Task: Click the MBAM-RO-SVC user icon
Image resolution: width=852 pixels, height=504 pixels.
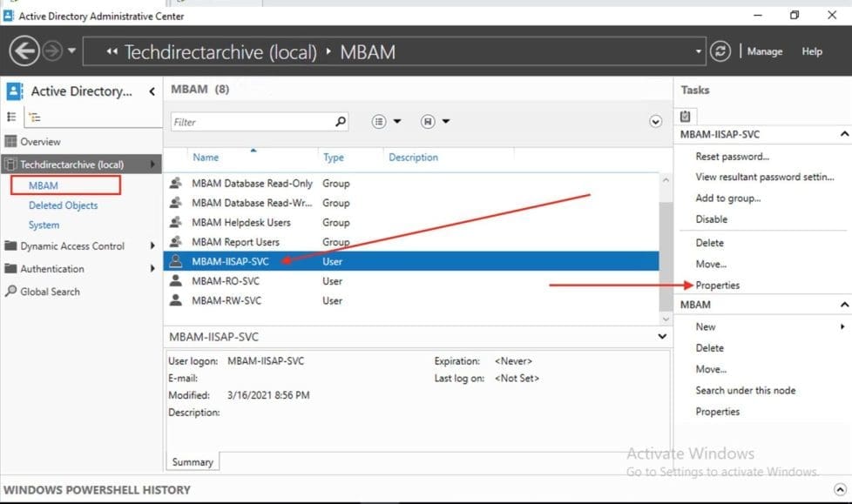Action: click(x=176, y=281)
